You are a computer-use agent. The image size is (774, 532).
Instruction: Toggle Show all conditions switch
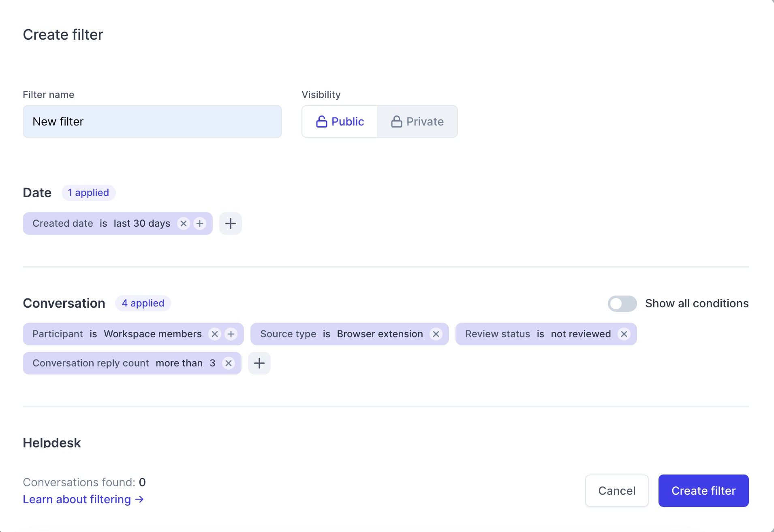point(622,304)
